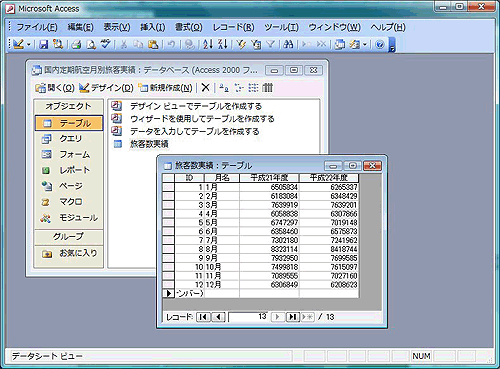This screenshot has height=369, width=500.
Task: Select マクロ in Objects bar
Action: 69,202
